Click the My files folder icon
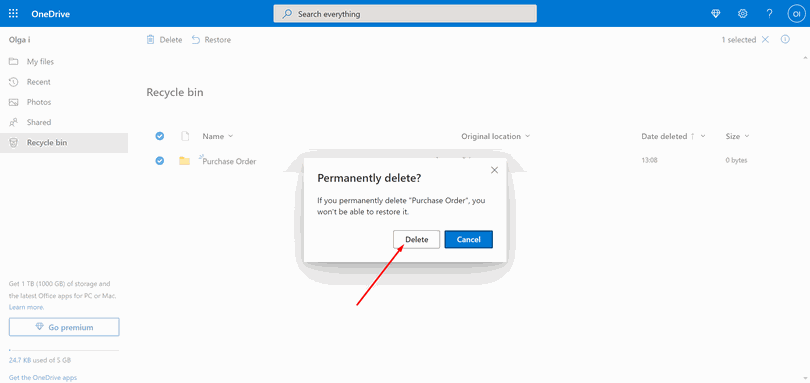The image size is (810, 383). [14, 62]
